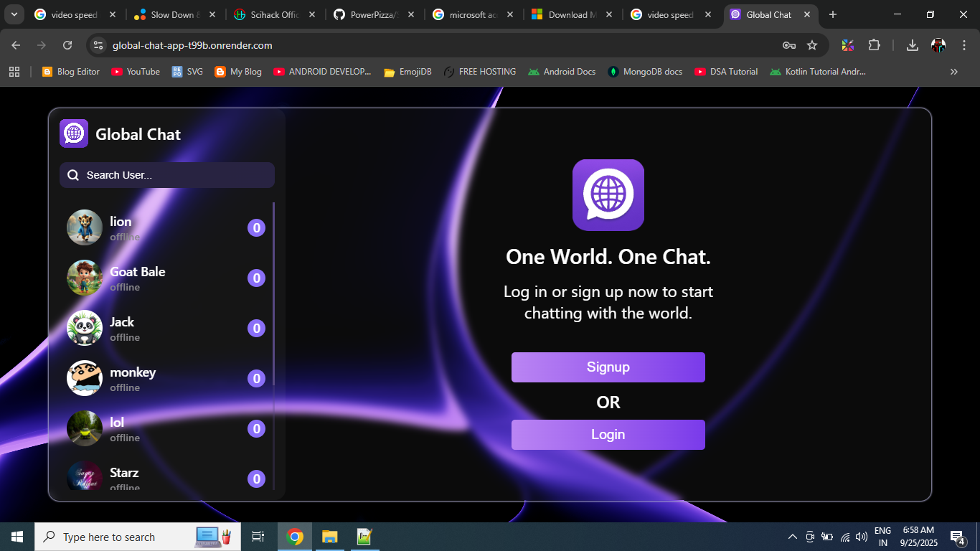The width and height of the screenshot is (980, 551).
Task: Click the search magnifier icon
Action: tap(72, 174)
